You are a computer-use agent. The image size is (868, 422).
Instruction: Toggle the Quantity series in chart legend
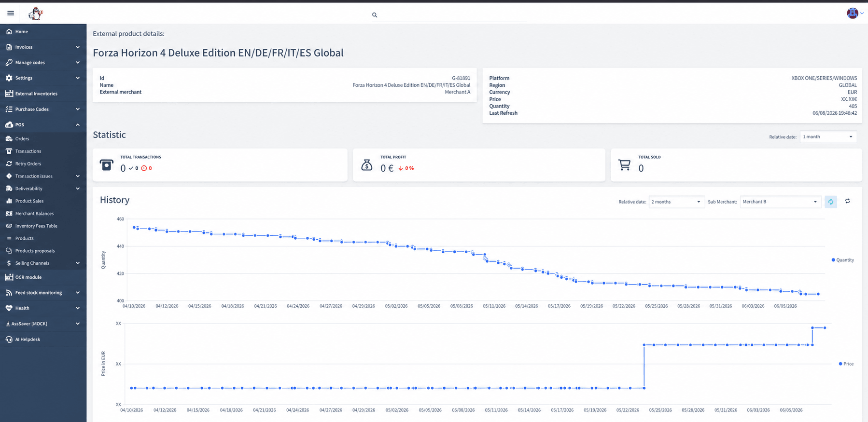pos(843,260)
